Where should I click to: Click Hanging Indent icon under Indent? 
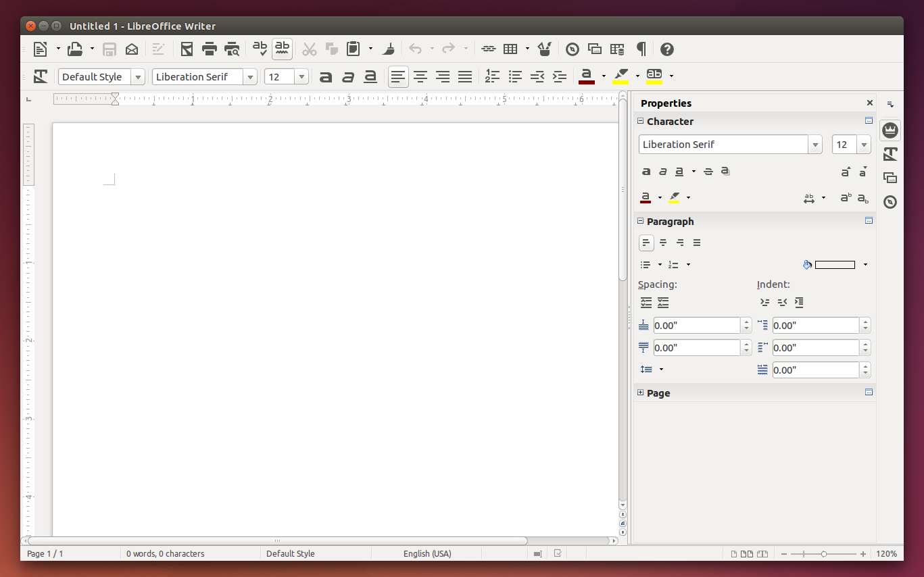click(799, 303)
